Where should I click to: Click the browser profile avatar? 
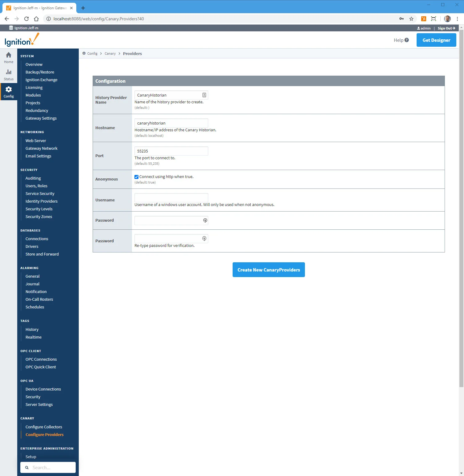447,19
